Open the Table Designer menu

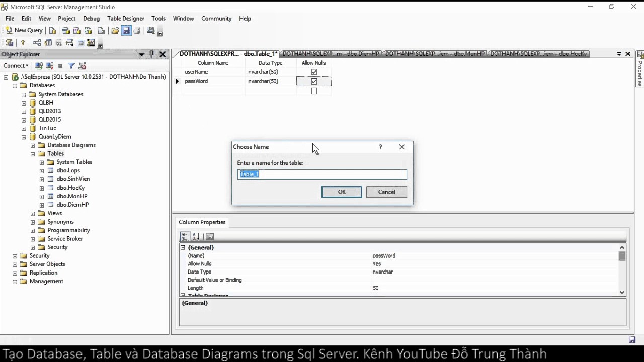[x=125, y=19]
